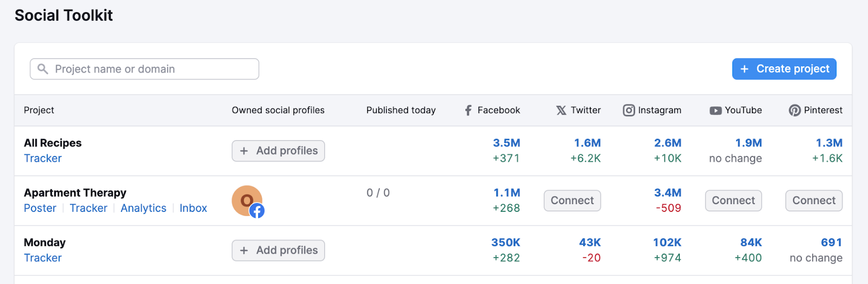Click the Instagram icon in column header
The image size is (868, 284).
click(629, 110)
